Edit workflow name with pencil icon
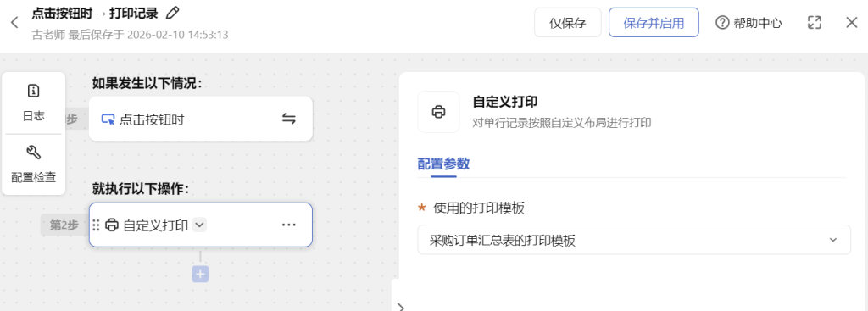The image size is (868, 311). tap(173, 12)
